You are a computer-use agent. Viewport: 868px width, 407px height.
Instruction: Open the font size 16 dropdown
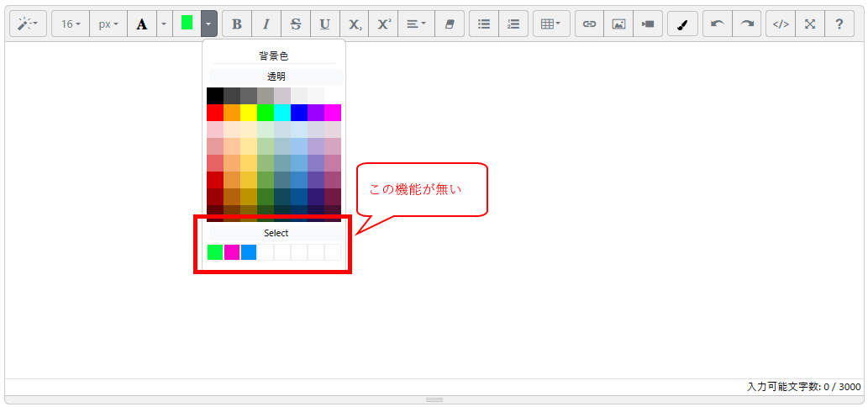click(x=71, y=24)
